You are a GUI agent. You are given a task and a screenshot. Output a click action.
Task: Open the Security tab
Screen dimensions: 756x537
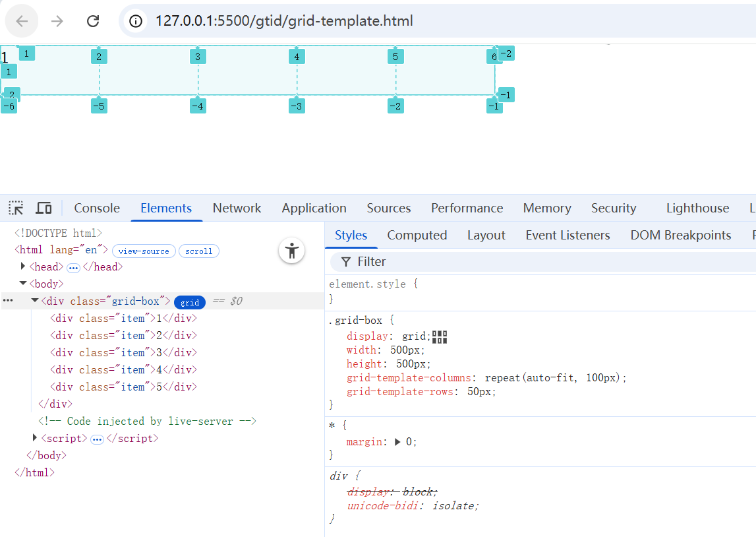coord(613,208)
